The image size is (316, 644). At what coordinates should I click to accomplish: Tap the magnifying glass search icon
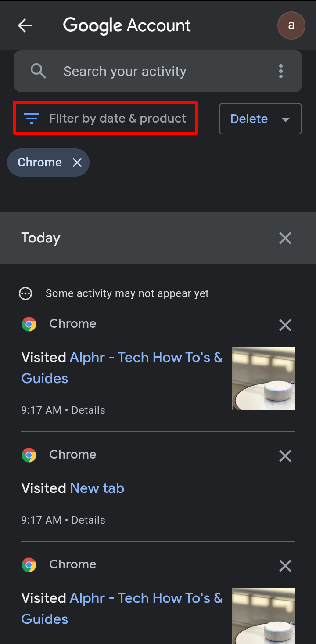tap(38, 71)
